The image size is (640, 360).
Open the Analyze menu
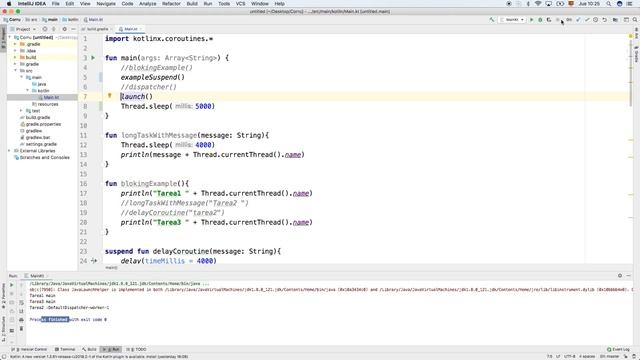pos(148,4)
